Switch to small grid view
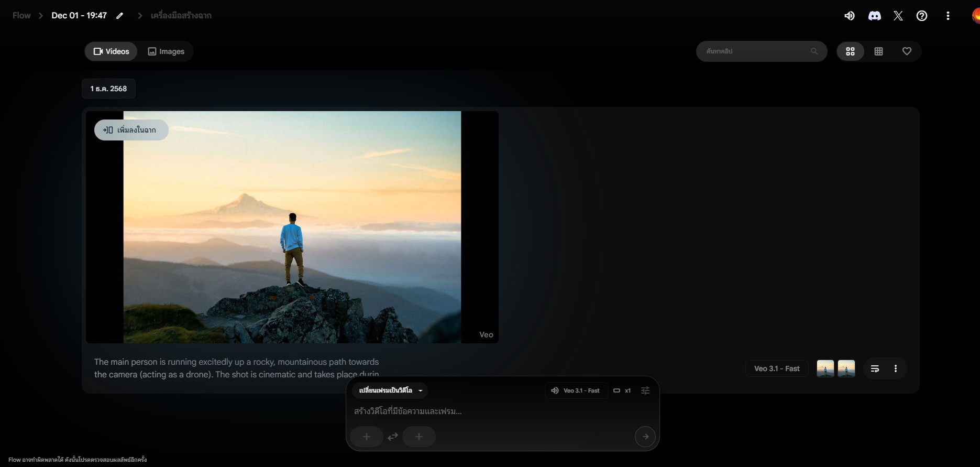The width and height of the screenshot is (980, 467). (878, 51)
